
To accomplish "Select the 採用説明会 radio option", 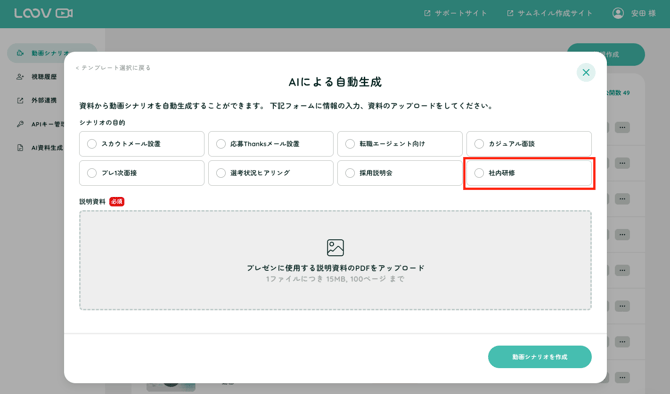I will [400, 173].
